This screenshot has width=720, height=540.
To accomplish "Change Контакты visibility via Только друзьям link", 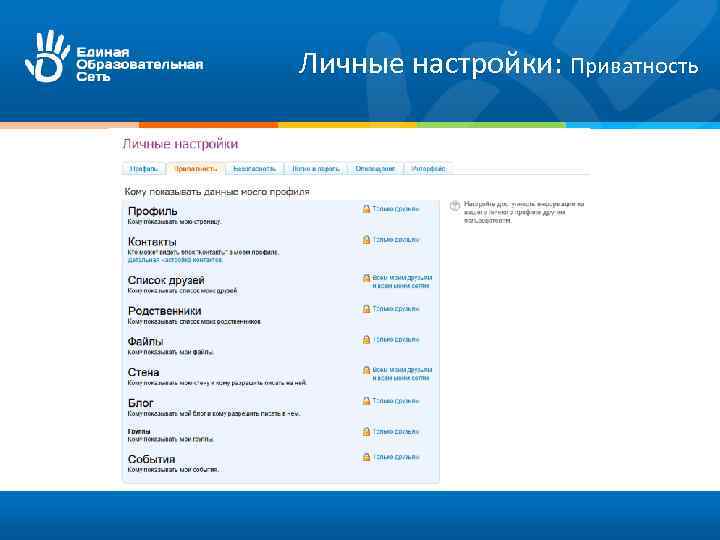I will pos(395,240).
